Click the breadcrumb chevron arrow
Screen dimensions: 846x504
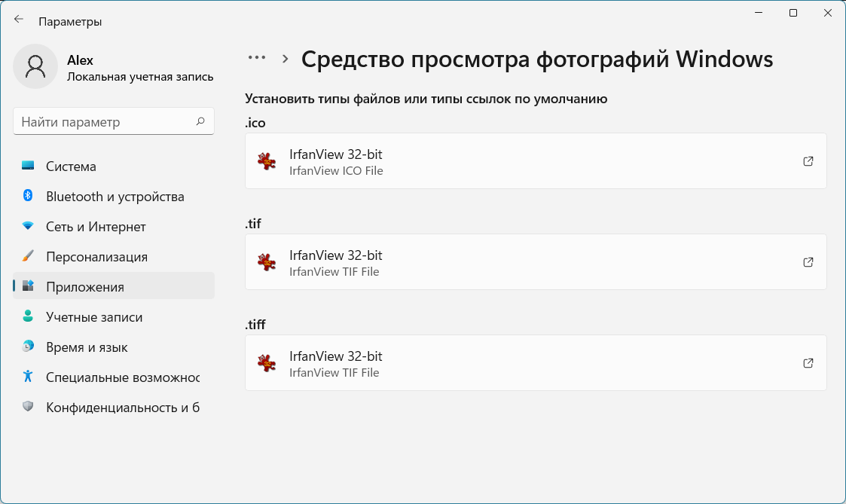point(286,59)
